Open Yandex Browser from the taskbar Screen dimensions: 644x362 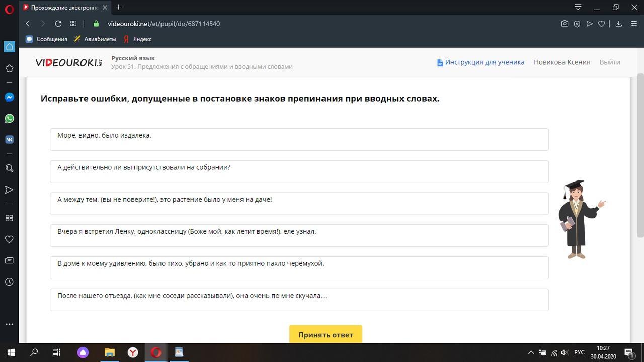tap(133, 352)
